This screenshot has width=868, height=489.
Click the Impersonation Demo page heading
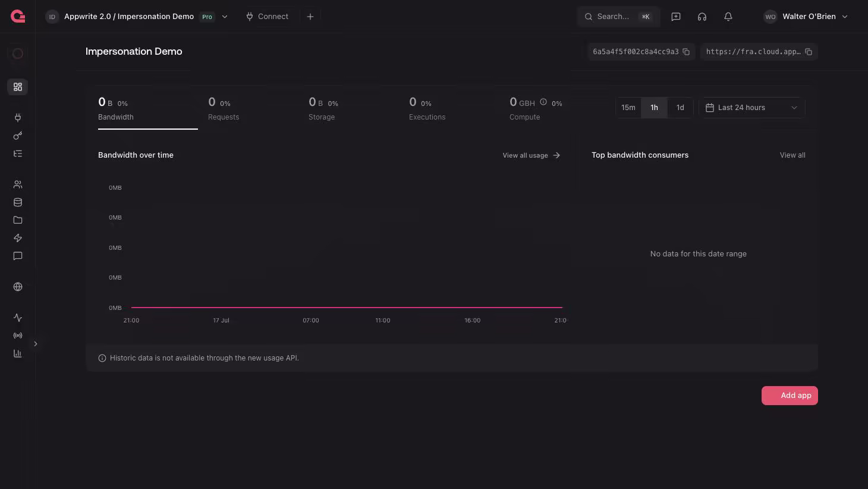pos(134,51)
